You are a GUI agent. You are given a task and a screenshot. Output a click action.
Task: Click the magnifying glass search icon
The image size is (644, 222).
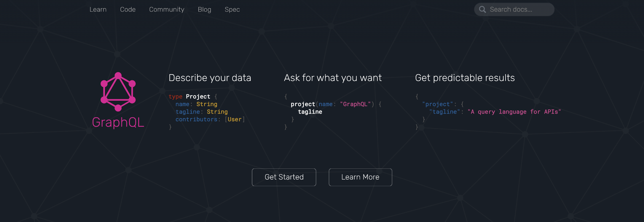point(482,9)
